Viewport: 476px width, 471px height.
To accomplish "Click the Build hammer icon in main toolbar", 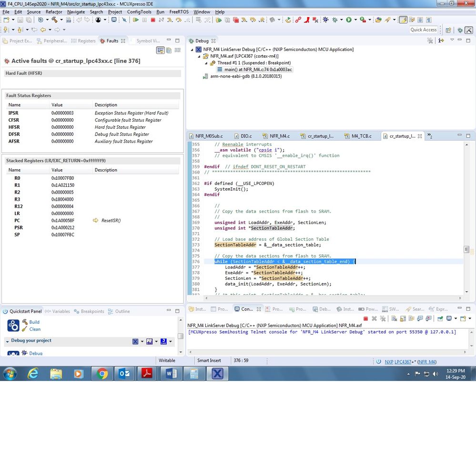I will click(x=54, y=20).
